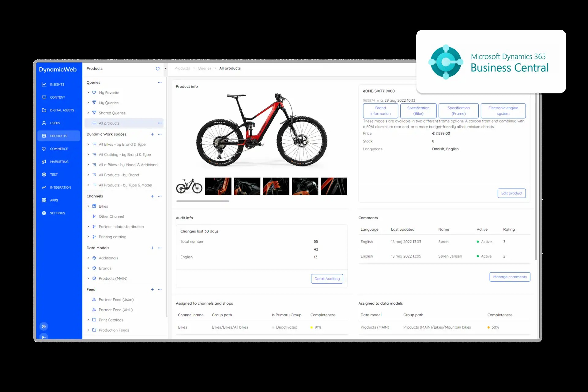Click the refresh icon beside Products
The width and height of the screenshot is (588, 392).
(157, 69)
